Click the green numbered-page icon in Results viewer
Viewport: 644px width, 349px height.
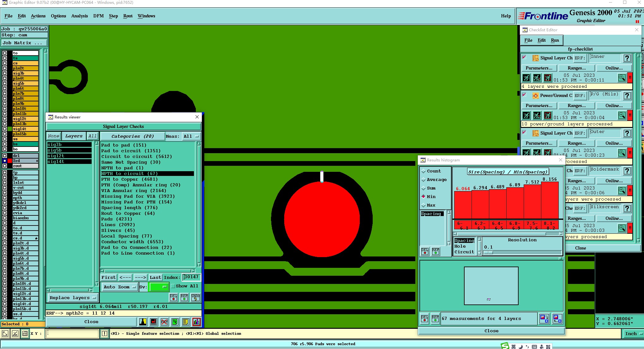[x=175, y=322]
